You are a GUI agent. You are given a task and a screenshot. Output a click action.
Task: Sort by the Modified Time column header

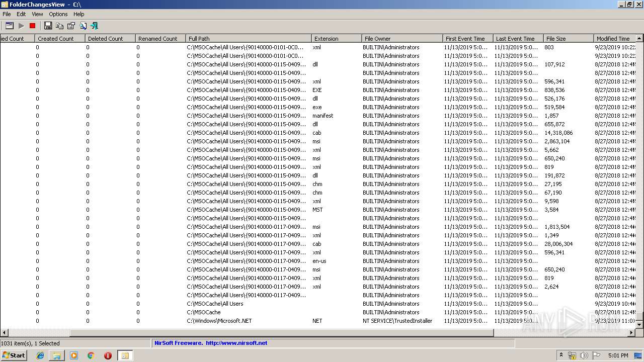[615, 38]
